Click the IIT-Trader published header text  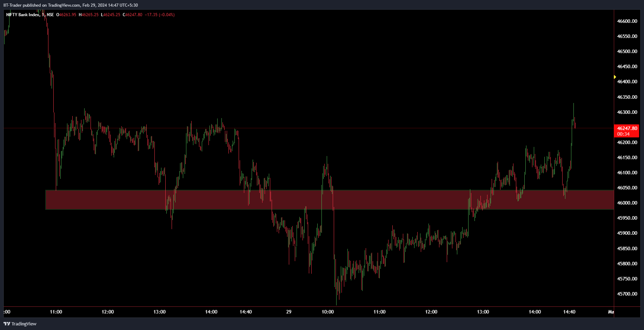tap(71, 5)
